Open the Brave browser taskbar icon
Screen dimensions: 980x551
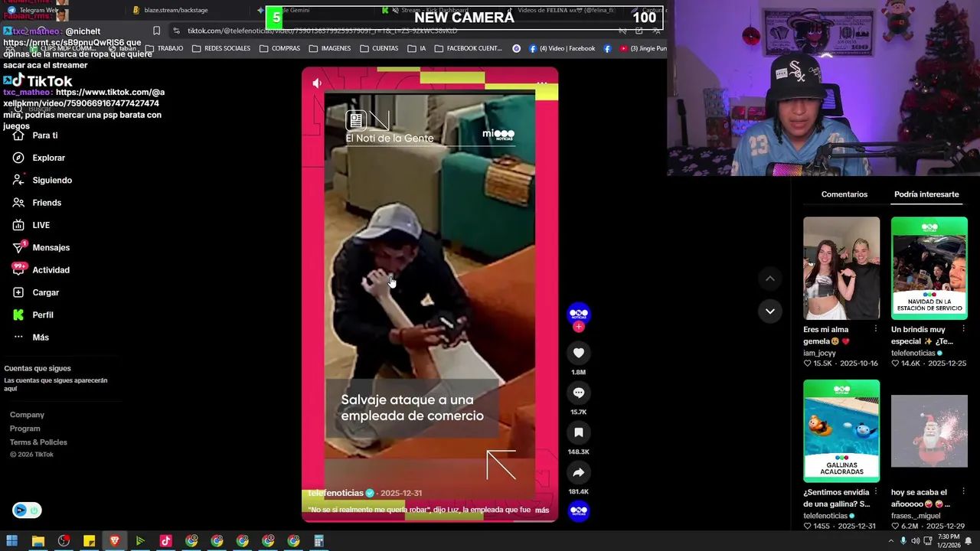tap(114, 541)
